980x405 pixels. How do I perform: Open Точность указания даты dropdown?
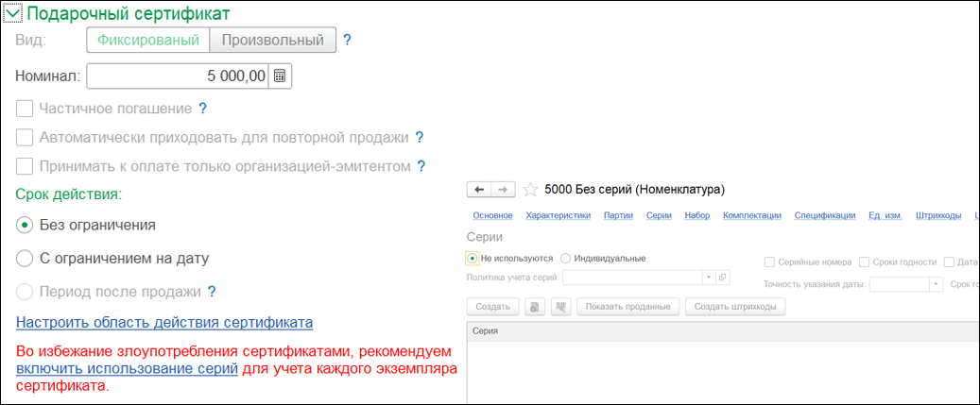[x=936, y=284]
